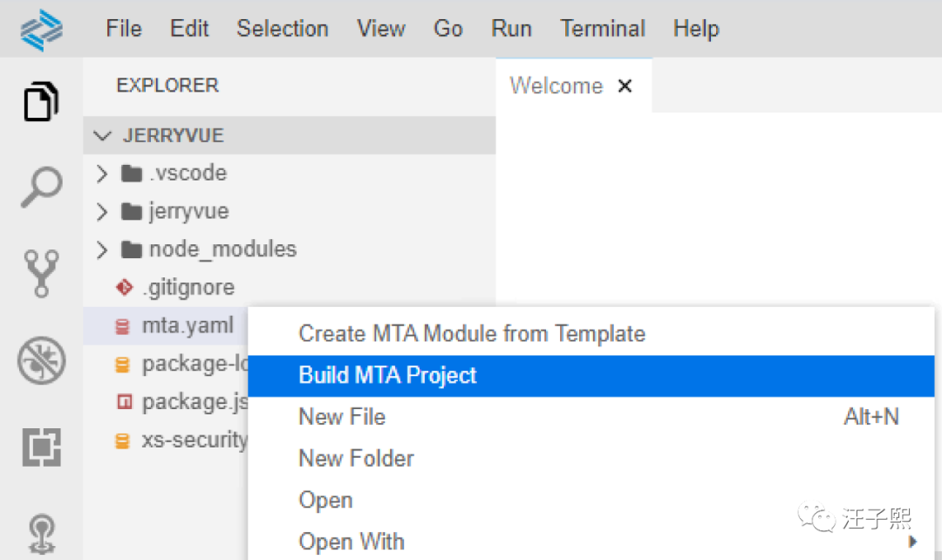This screenshot has width=942, height=560.
Task: Open the Debug view icon
Action: [41, 361]
